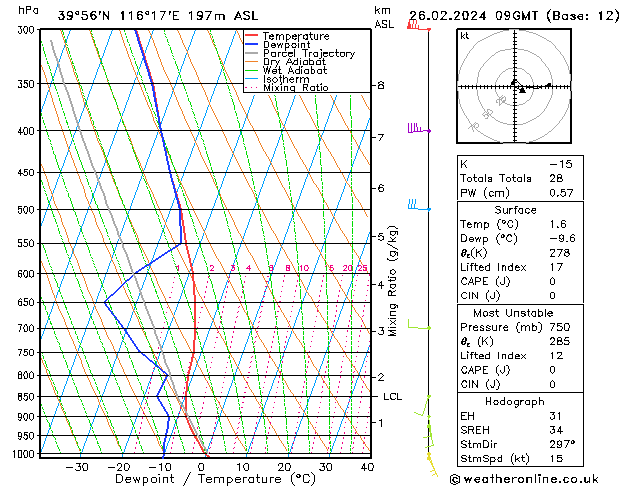Image resolution: width=629 pixels, height=486 pixels.
Task: Click the green wind barb at 700 hPa
Action: (x=419, y=324)
